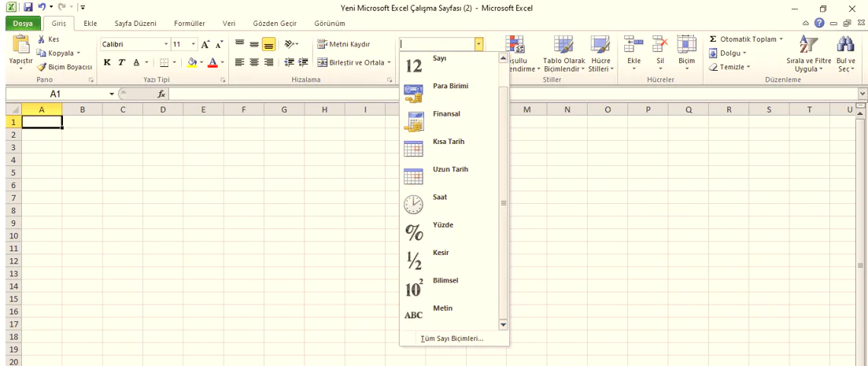Open Tüm Sayı Biçimleri link
The image size is (868, 366).
pos(452,338)
